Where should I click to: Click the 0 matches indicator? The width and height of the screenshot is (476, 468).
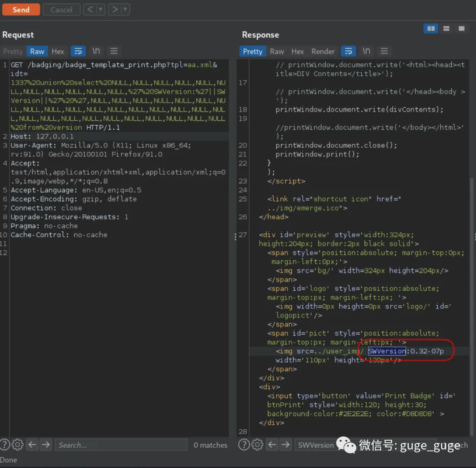(x=210, y=445)
